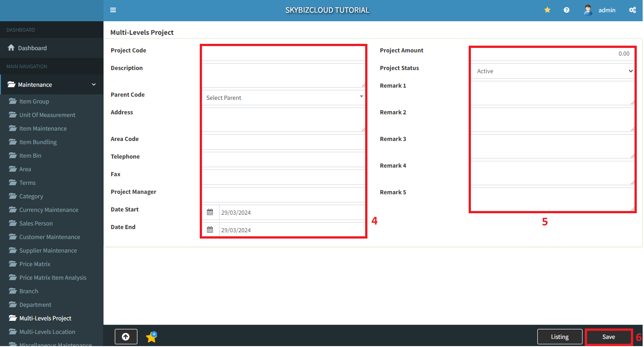Image resolution: width=644 pixels, height=347 pixels.
Task: Click into the Remark 1 text area
Action: coord(553,93)
